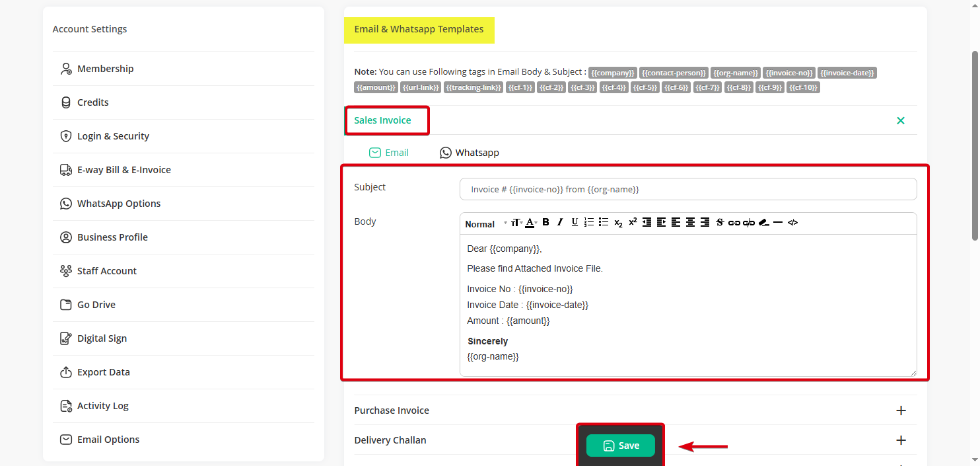The image size is (980, 466).
Task: Insert a horizontal rule line
Action: coord(778,222)
